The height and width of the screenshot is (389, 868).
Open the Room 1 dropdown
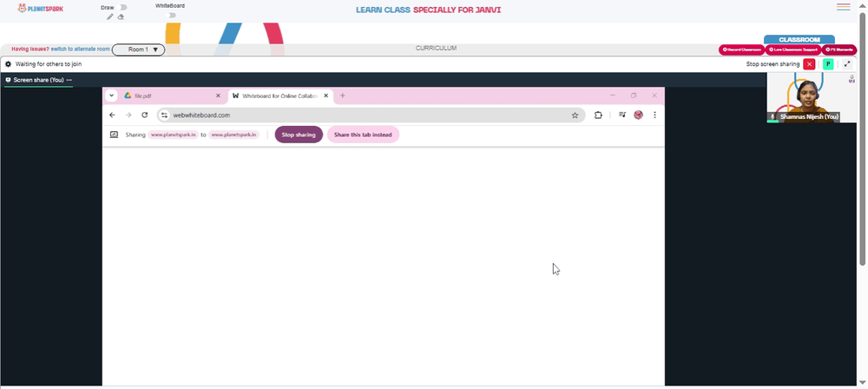138,49
